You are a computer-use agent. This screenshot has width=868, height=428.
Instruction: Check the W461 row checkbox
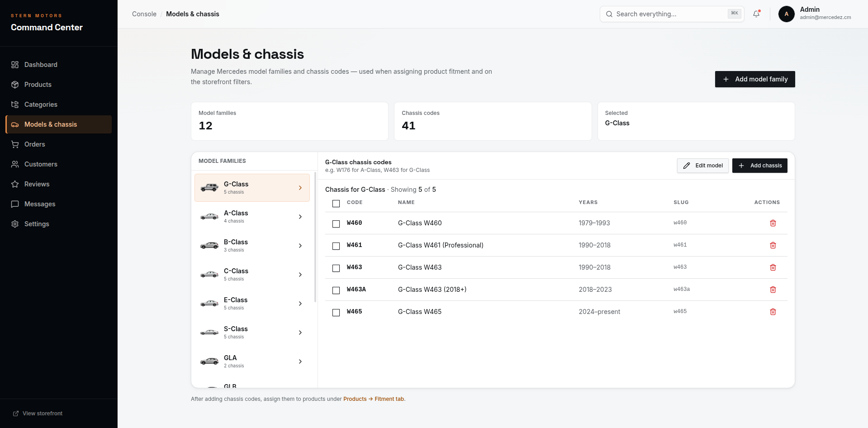(336, 246)
